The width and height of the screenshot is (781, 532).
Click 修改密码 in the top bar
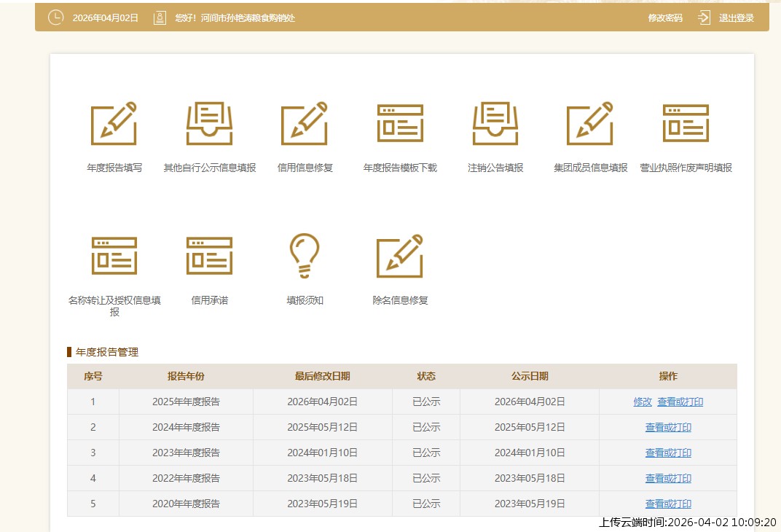pos(665,18)
